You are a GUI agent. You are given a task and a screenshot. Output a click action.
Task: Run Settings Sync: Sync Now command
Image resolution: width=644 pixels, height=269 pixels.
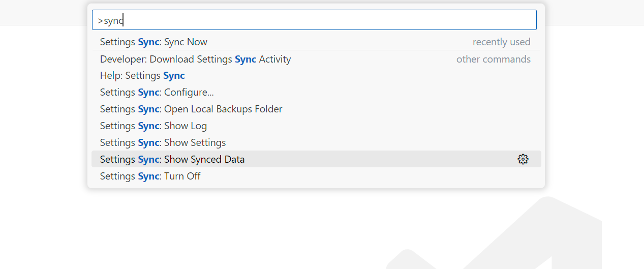click(x=316, y=42)
